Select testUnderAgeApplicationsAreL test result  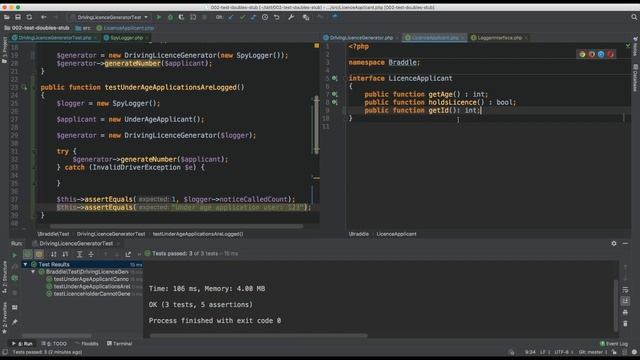click(x=92, y=287)
